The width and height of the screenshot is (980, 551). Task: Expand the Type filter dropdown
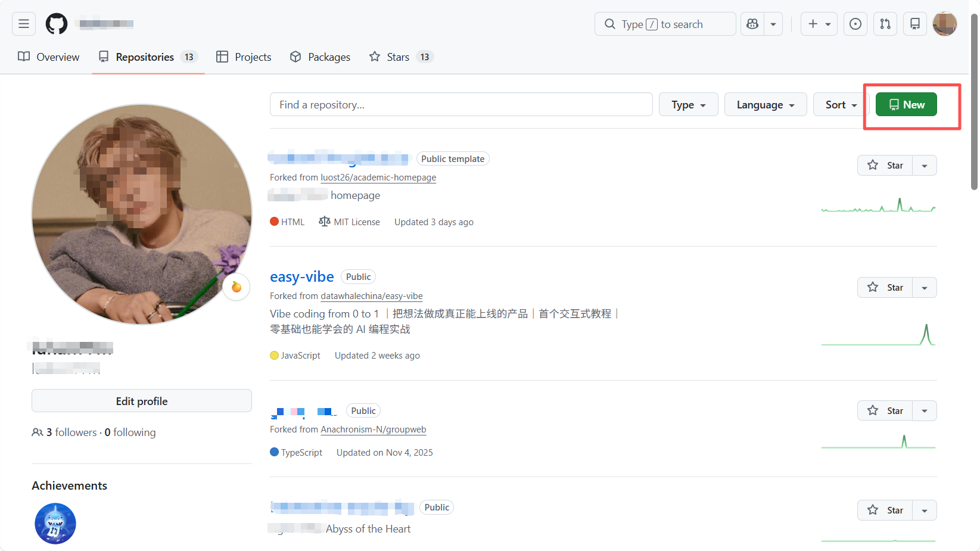coord(688,105)
